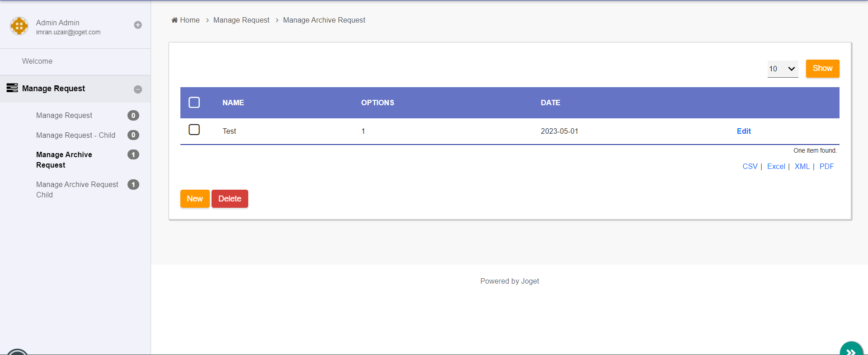Click the count badge beside Manage Request - Child
This screenshot has height=355, width=868.
point(133,135)
